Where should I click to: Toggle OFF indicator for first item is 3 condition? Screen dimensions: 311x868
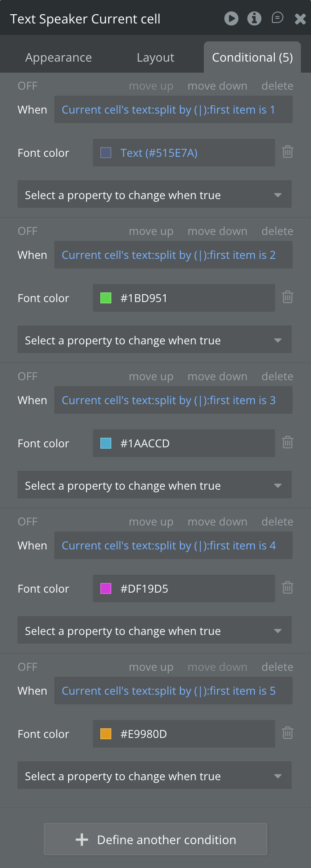tap(28, 377)
